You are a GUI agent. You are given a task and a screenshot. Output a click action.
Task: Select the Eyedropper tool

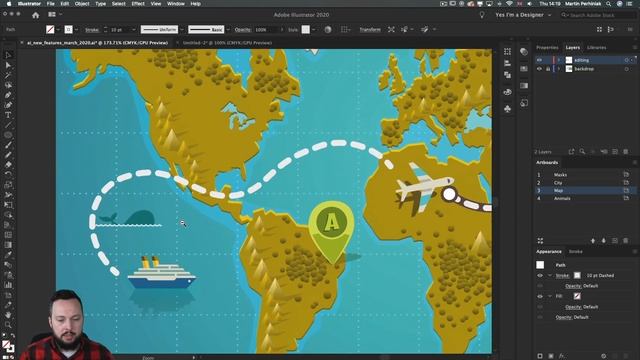point(8,255)
